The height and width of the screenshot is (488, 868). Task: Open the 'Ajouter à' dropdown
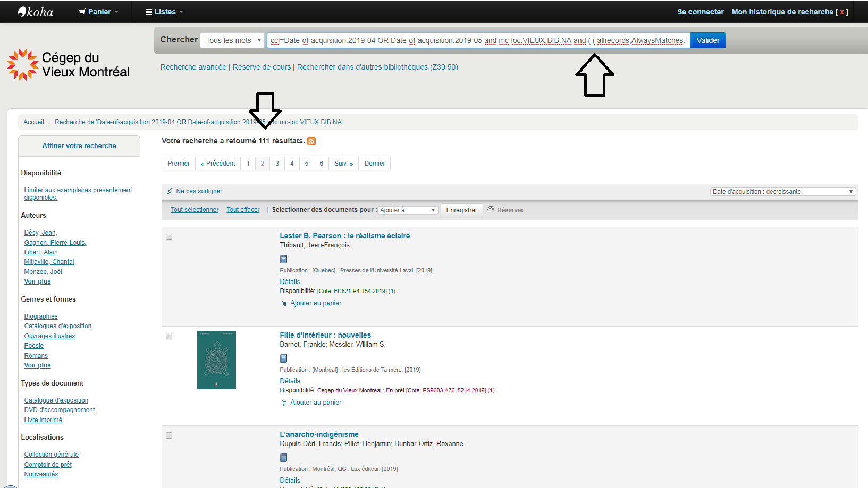[408, 210]
